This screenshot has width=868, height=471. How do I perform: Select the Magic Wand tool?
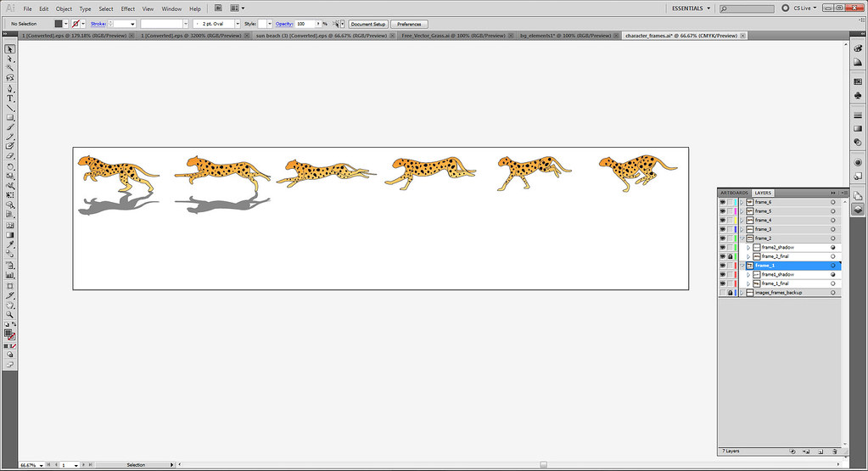point(9,68)
